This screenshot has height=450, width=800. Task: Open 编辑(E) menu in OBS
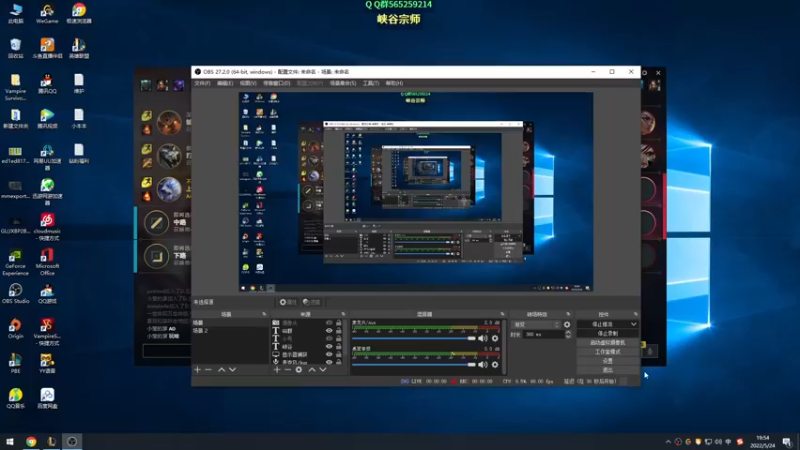coord(224,83)
